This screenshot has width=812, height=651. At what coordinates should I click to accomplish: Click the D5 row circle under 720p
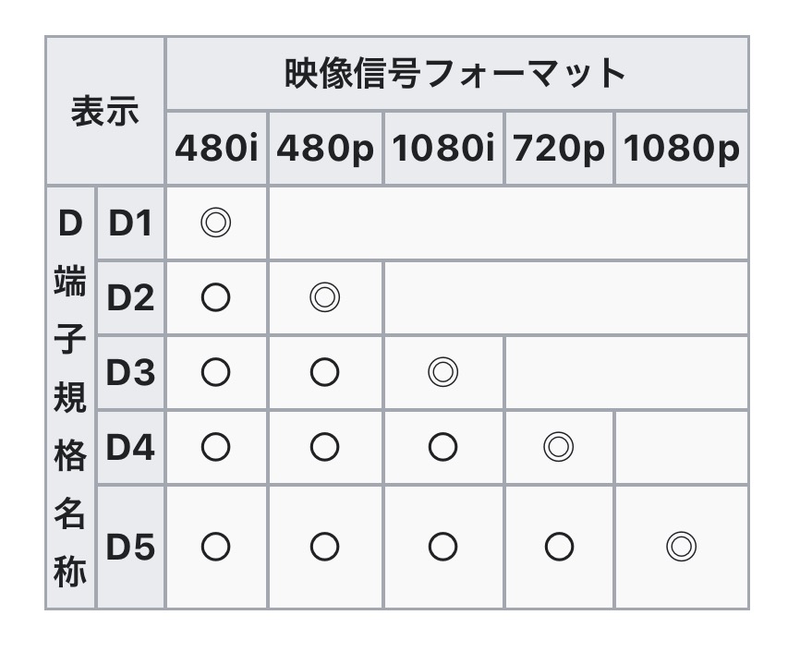click(558, 547)
